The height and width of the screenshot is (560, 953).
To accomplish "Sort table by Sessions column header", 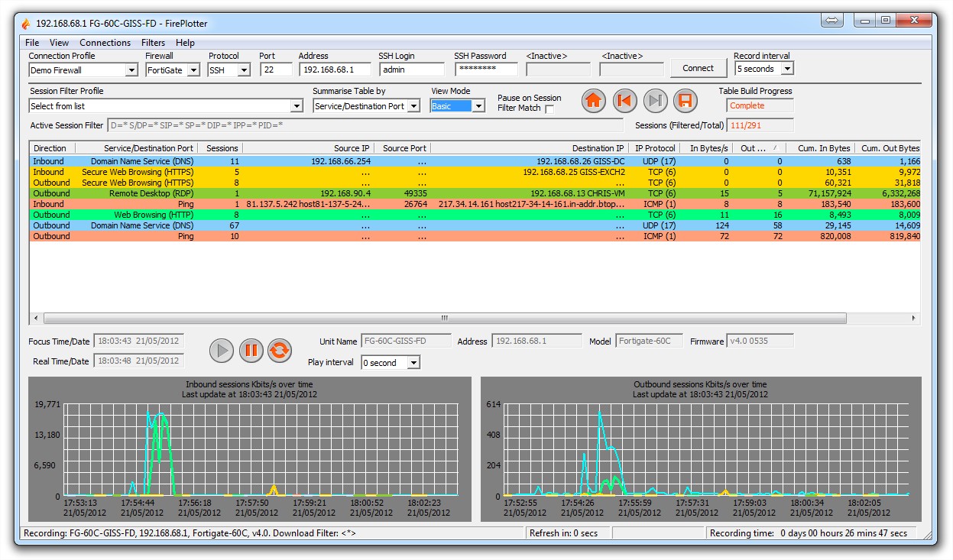I will tap(222, 148).
